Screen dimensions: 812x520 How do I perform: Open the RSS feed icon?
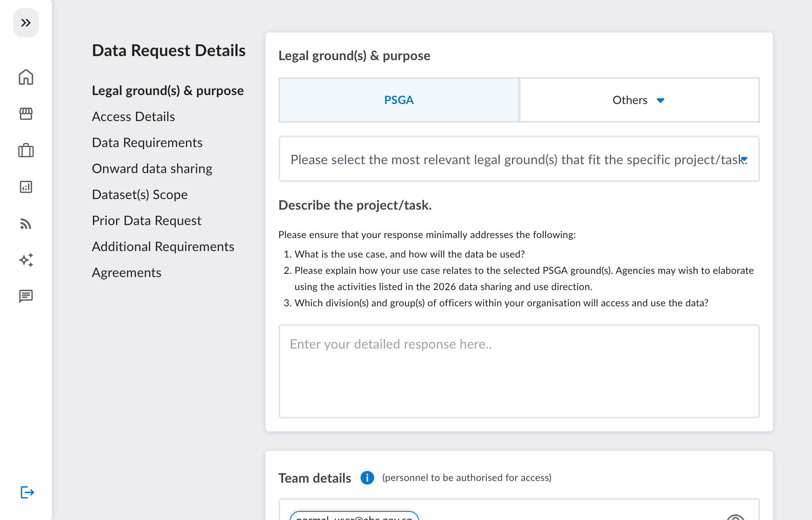click(26, 223)
